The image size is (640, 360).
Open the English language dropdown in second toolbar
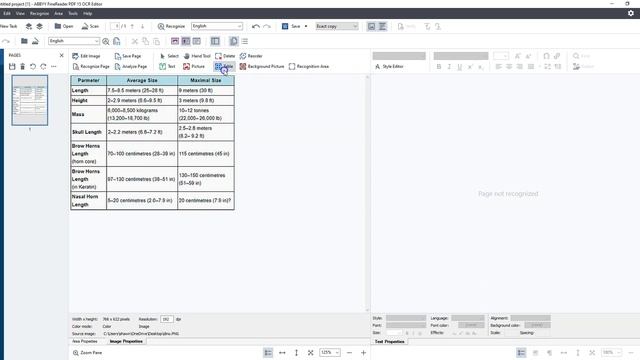pyautogui.click(x=74, y=41)
